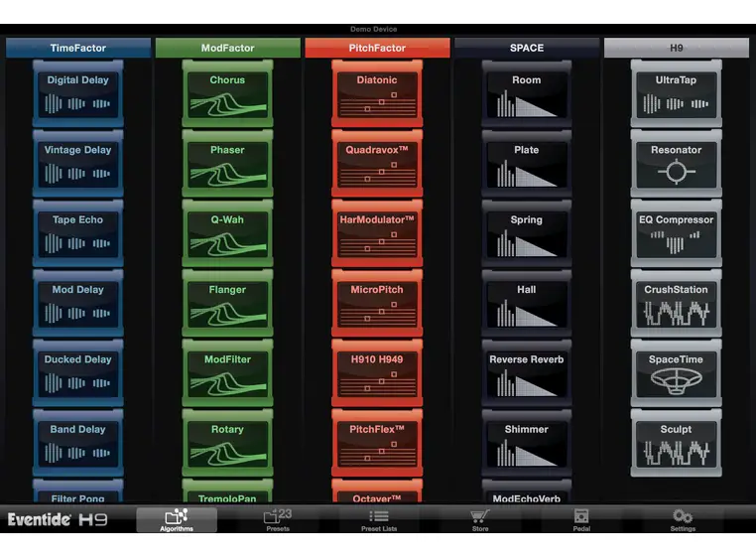Viewport: 756px width, 558px height.
Task: Select the Vintage Delay algorithm
Action: click(77, 163)
